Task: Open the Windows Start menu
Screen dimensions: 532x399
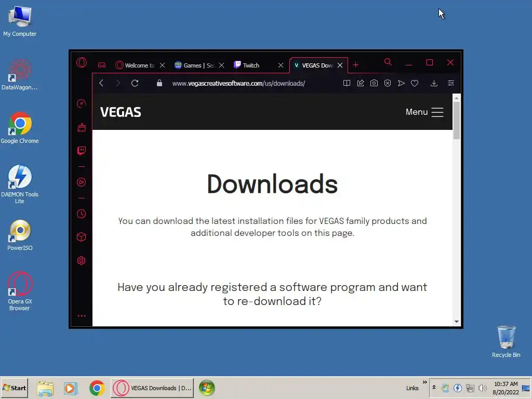Action: click(x=14, y=388)
